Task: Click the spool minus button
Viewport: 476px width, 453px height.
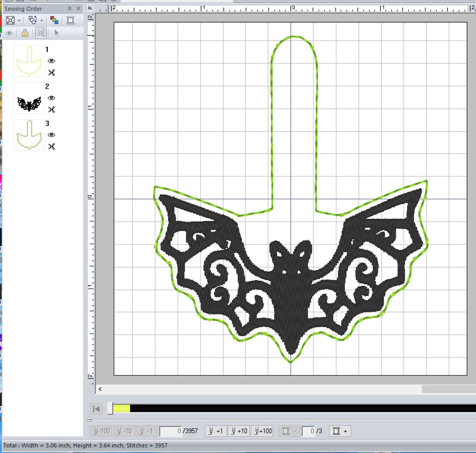Action: coord(288,431)
